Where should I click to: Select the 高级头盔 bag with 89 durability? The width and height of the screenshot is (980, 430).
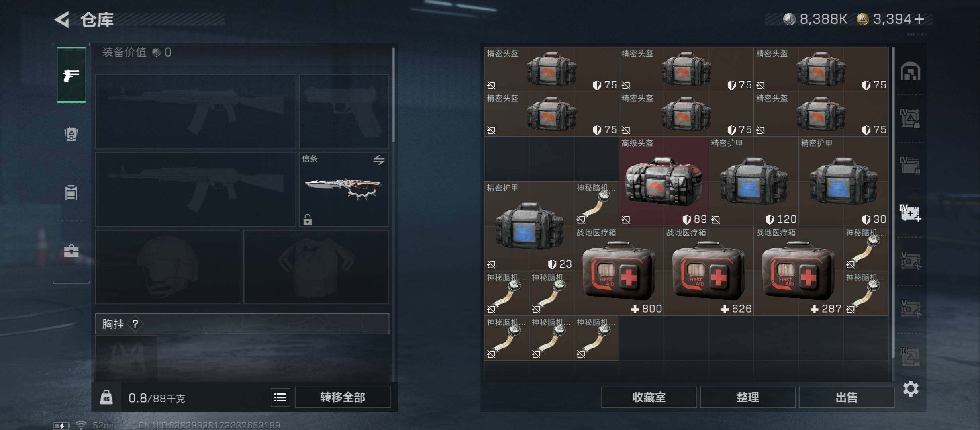click(x=664, y=182)
